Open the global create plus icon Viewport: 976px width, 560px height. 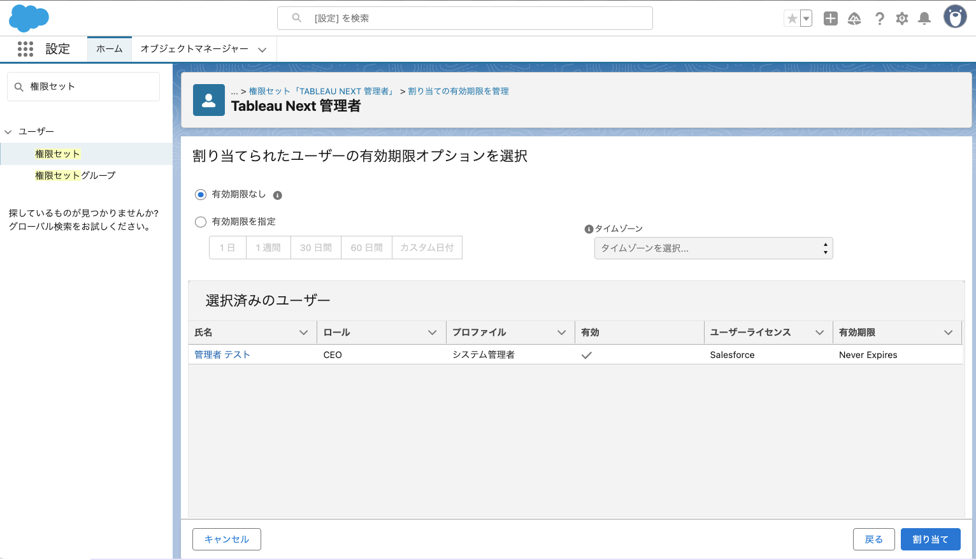[x=830, y=18]
